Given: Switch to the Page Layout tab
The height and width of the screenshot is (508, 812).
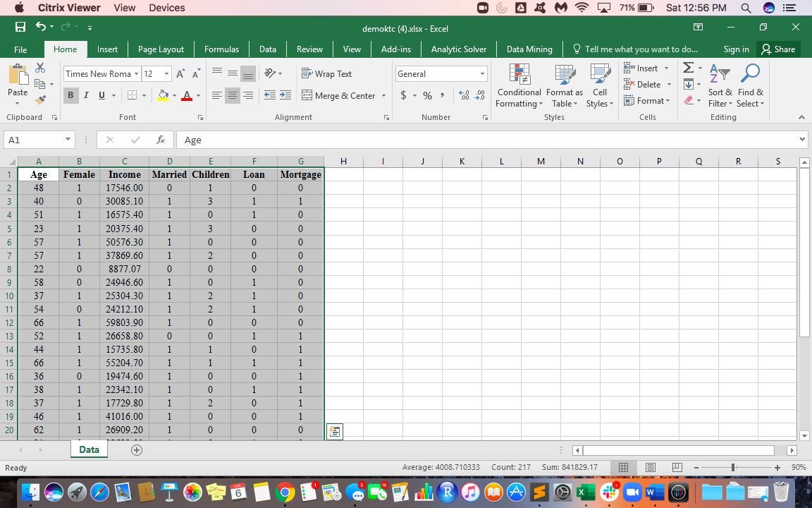Looking at the screenshot, I should tap(161, 49).
